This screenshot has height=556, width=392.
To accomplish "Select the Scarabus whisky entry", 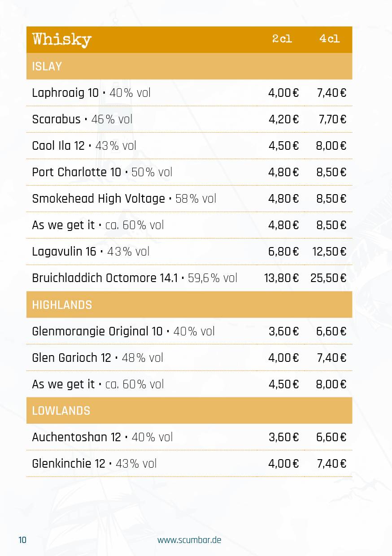I will click(189, 119).
